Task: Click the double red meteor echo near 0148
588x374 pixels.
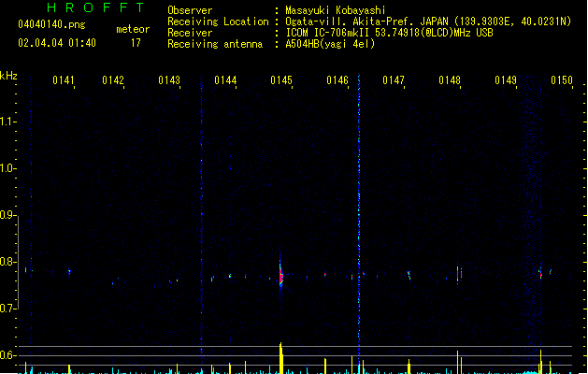Action: tap(459, 274)
